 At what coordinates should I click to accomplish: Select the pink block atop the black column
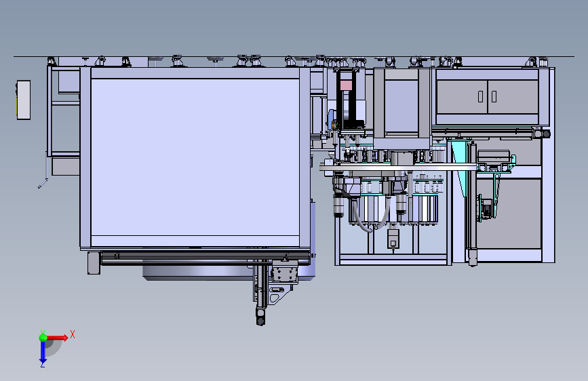pos(346,85)
